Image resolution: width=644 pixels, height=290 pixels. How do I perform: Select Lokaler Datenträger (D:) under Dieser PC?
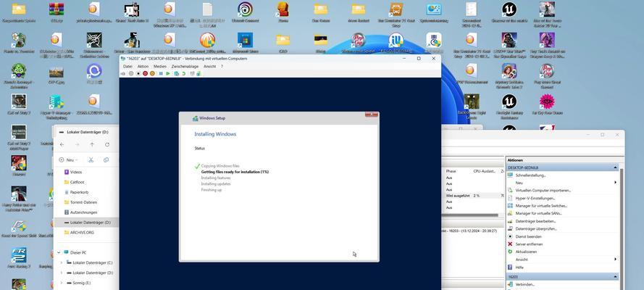pos(93,273)
